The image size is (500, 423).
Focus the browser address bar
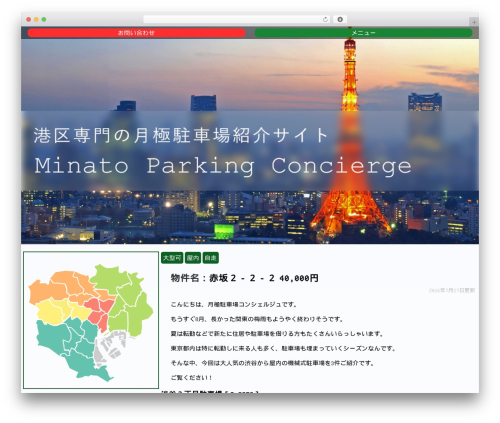tap(233, 20)
